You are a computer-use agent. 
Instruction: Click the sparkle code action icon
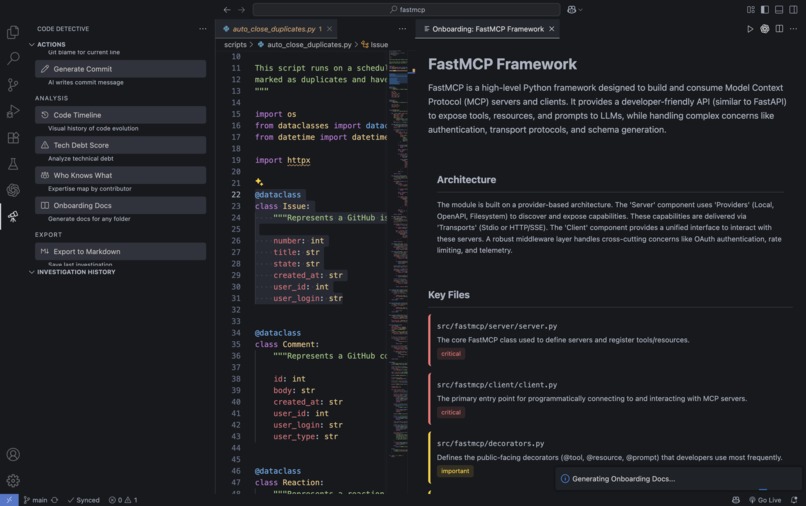(x=259, y=182)
